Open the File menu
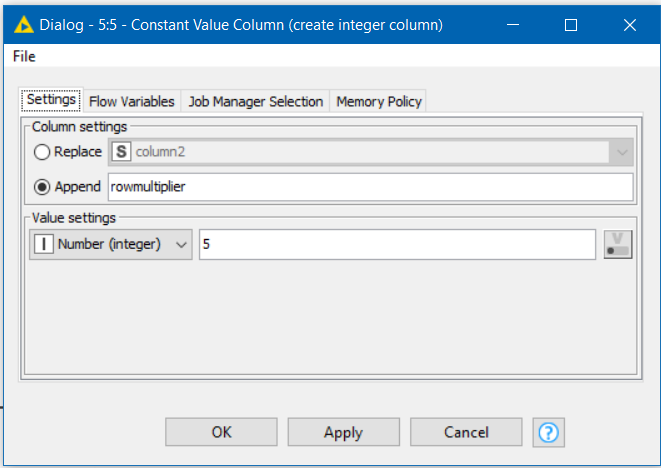Viewport: 661px width, 468px height. pyautogui.click(x=24, y=56)
